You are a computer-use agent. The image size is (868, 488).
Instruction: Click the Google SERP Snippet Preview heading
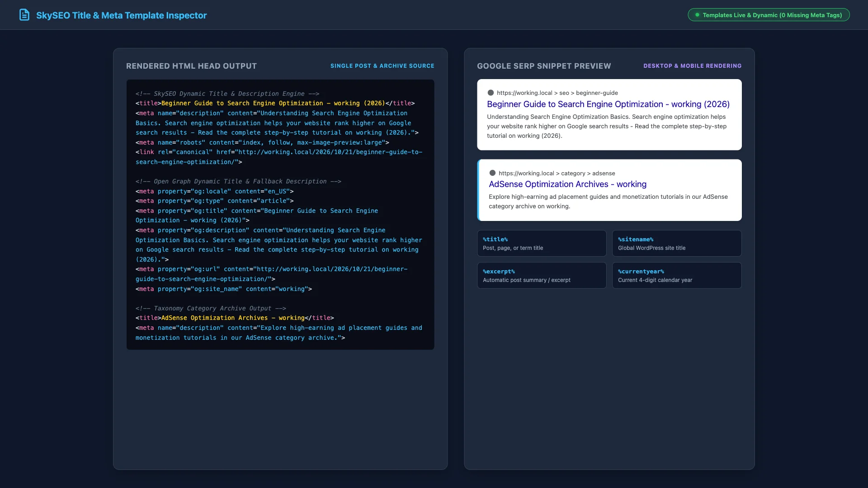pos(544,66)
